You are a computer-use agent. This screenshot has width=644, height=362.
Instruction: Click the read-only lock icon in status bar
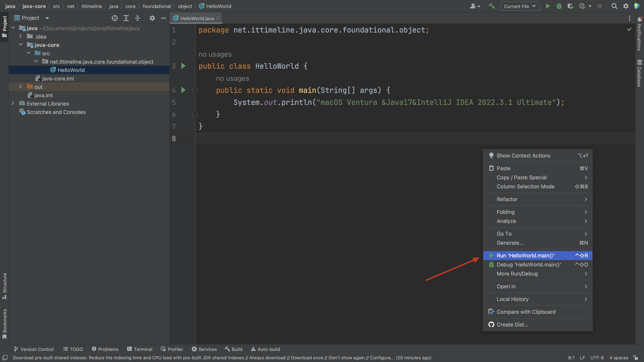click(x=636, y=357)
